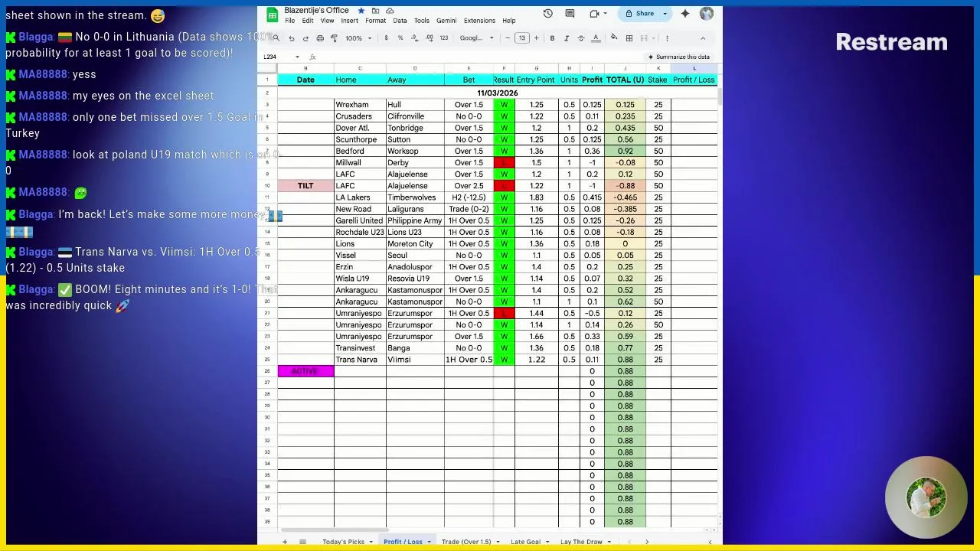The width and height of the screenshot is (980, 551).
Task: Open the Late Goal tab menu arrow
Action: coord(547,542)
